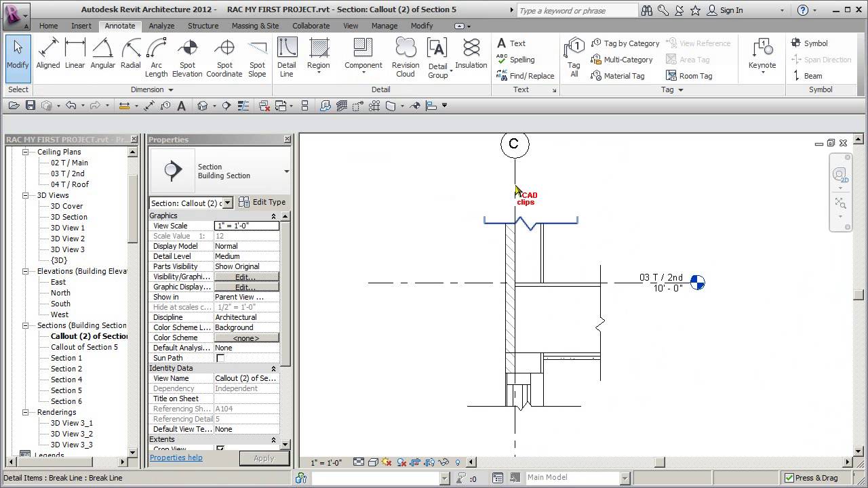Click the Sign In link
Viewport: 868px width, 488px height.
click(x=725, y=10)
